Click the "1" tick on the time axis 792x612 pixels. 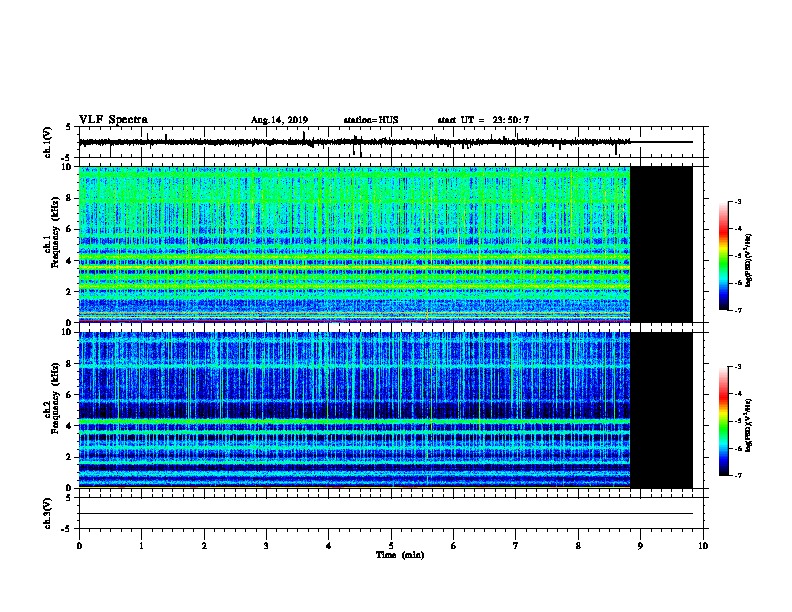[141, 546]
